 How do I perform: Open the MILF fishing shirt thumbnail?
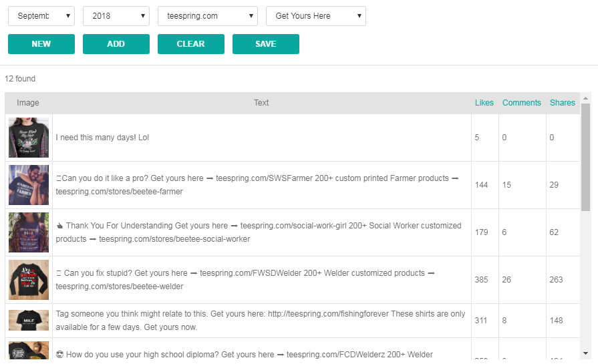29,320
